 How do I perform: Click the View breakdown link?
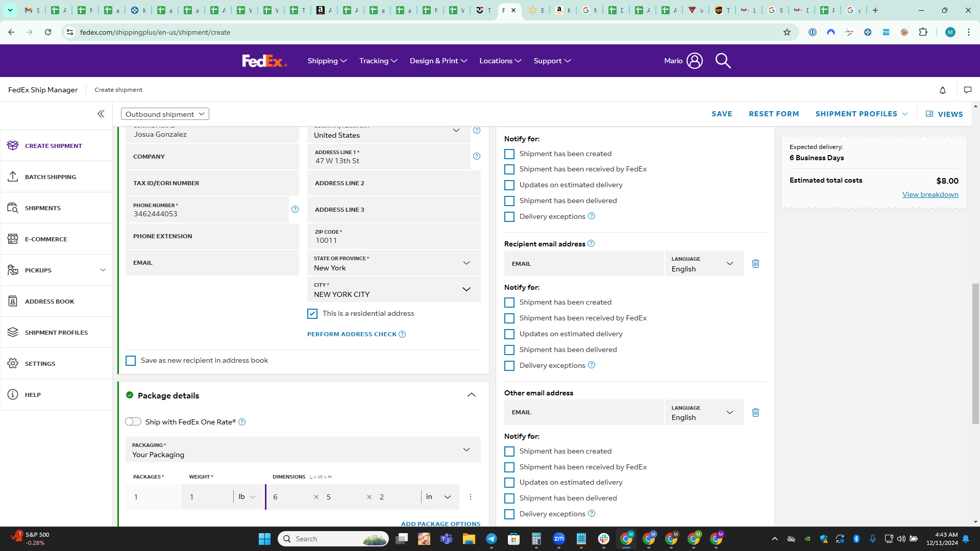point(930,194)
